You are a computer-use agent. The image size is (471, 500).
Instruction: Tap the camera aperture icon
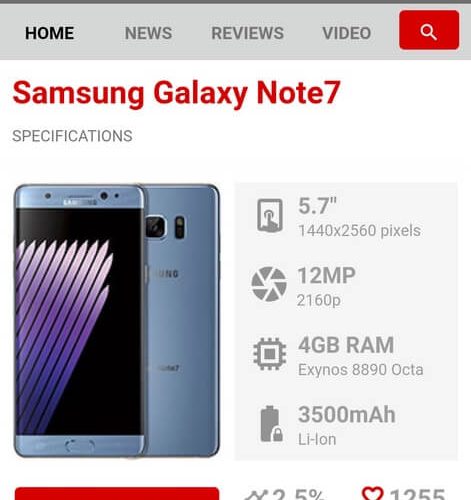click(x=269, y=284)
